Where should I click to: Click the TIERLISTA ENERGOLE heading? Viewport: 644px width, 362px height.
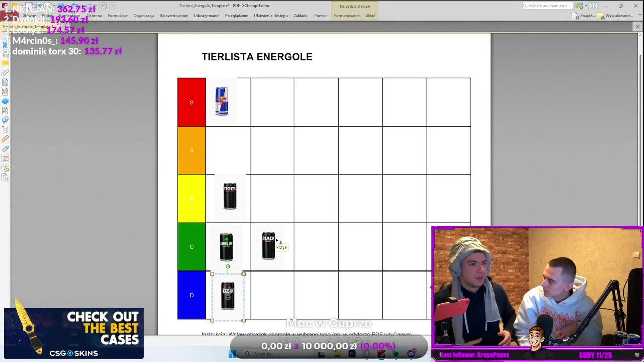(257, 57)
